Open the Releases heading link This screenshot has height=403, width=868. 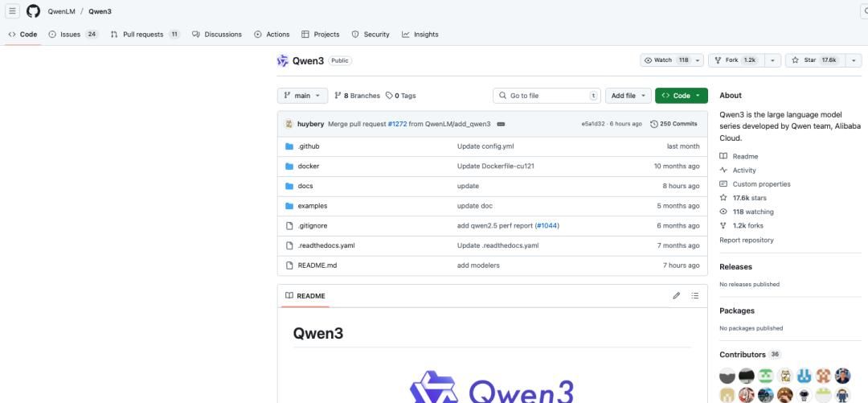pos(735,266)
